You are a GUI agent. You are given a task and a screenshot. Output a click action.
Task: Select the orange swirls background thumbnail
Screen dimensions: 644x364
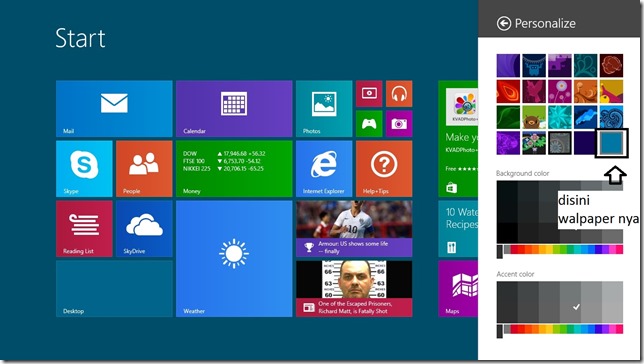click(x=585, y=91)
